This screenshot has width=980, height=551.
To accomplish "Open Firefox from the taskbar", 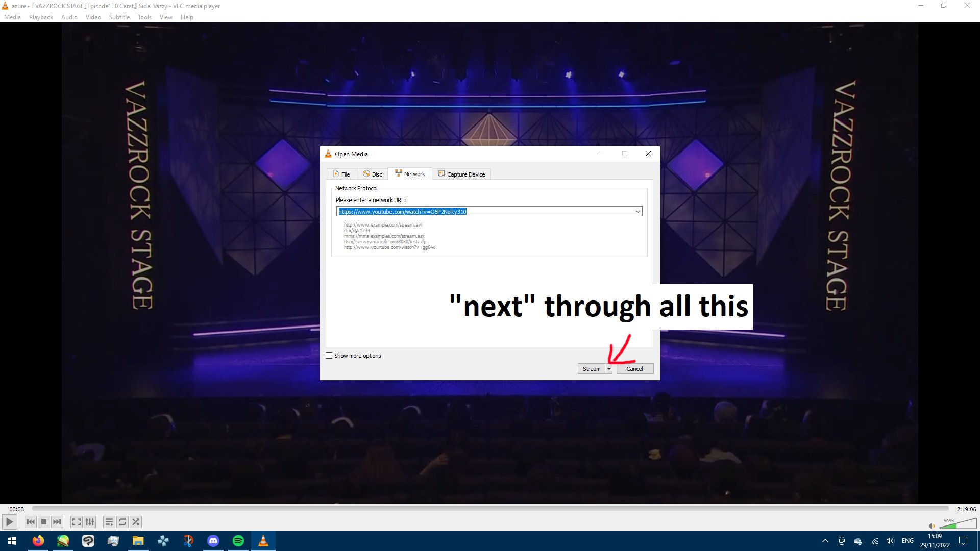I will pyautogui.click(x=38, y=541).
